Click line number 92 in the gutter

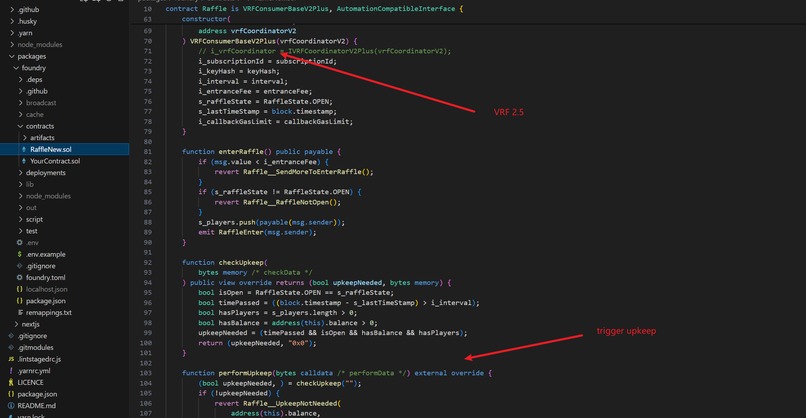148,262
